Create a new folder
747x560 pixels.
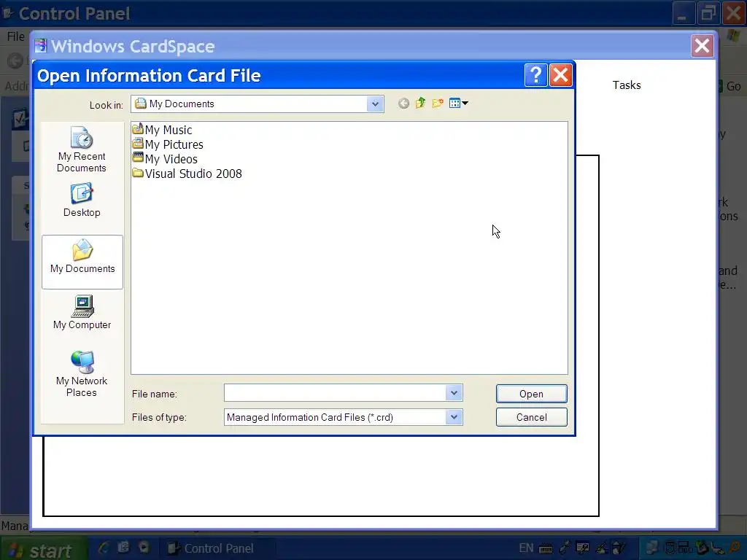coord(438,104)
